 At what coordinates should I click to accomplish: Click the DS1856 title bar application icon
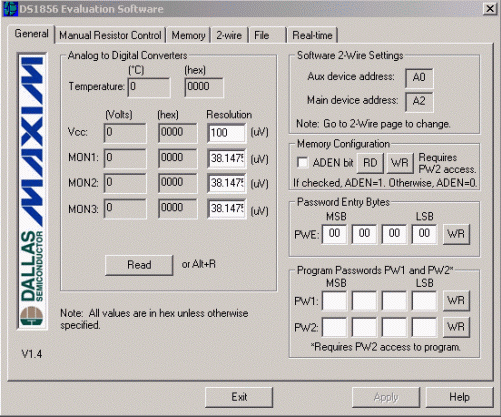click(x=10, y=9)
